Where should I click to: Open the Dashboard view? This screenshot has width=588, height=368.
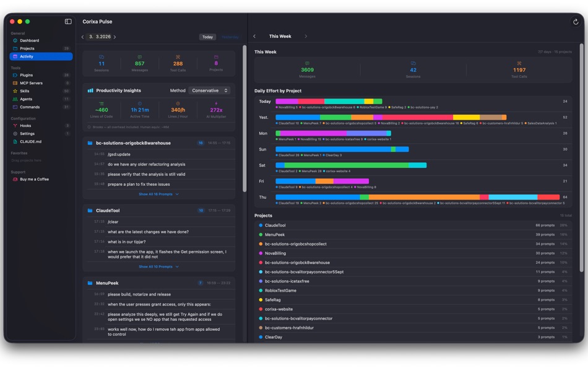coord(29,40)
